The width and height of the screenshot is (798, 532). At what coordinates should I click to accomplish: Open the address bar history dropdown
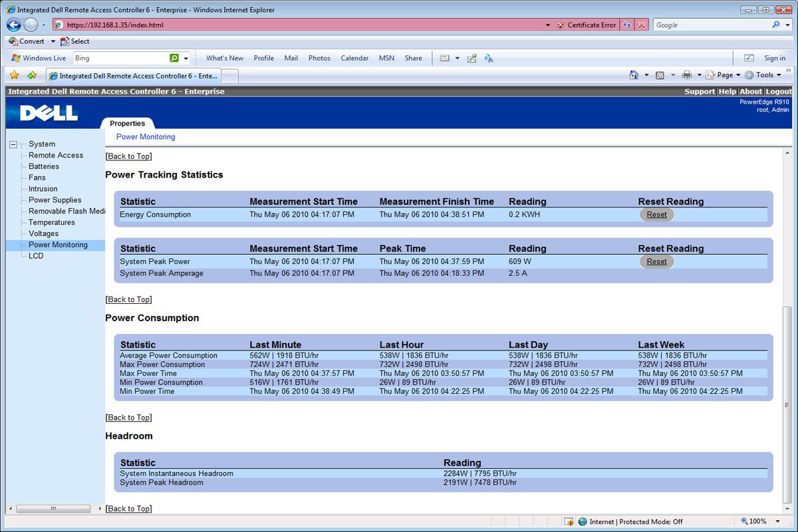[547, 25]
